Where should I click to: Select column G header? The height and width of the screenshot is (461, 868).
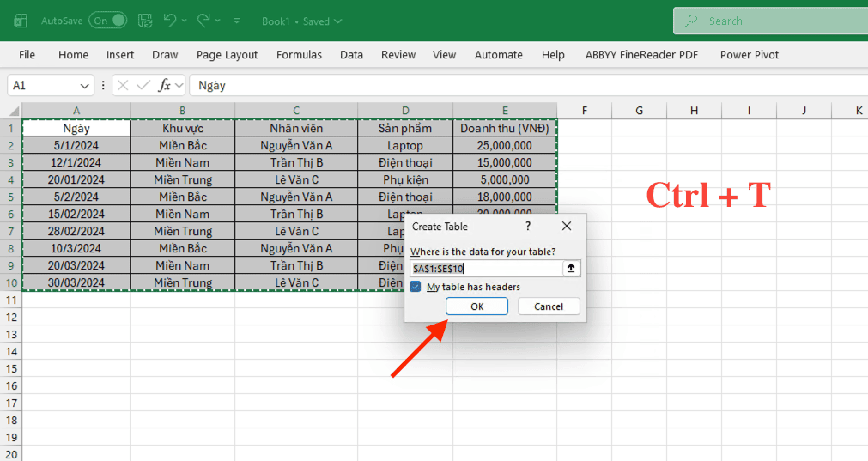[639, 111]
